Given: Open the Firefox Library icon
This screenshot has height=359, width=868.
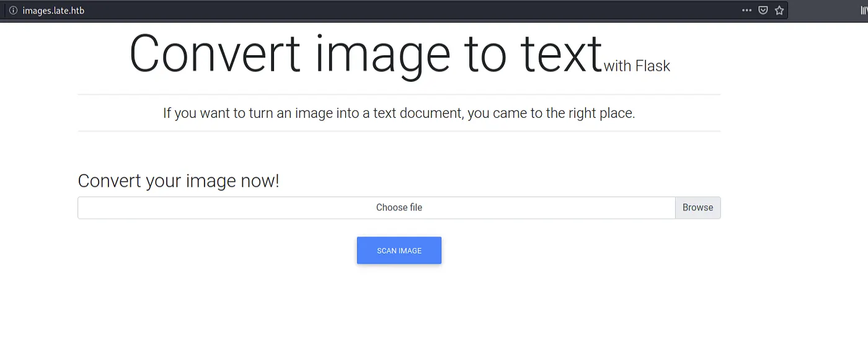Looking at the screenshot, I should 864,11.
